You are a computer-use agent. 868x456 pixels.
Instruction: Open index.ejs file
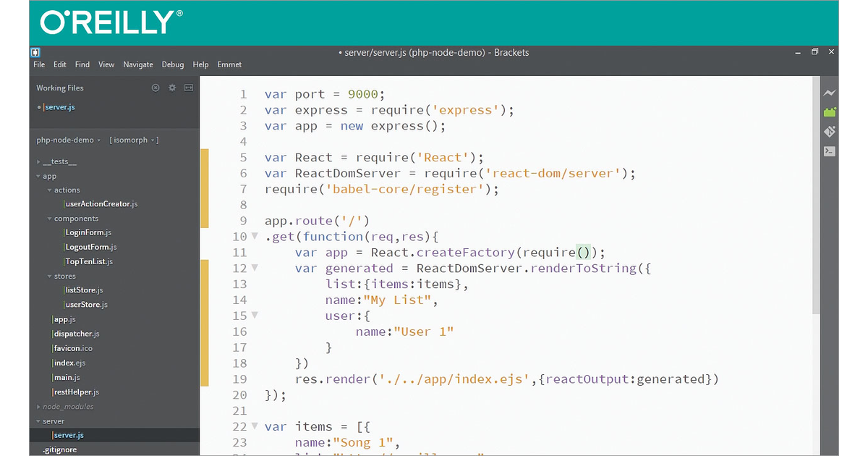click(69, 363)
